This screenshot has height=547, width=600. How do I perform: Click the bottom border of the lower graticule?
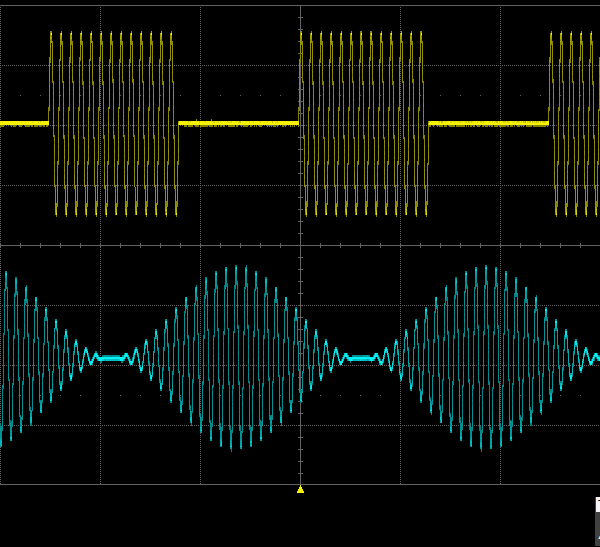pos(150,484)
